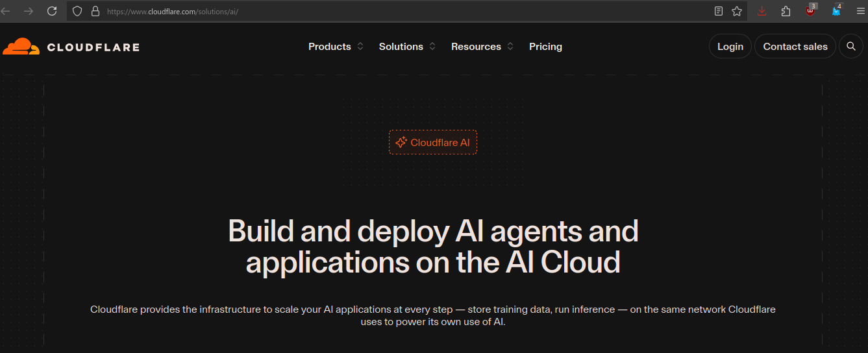Click the browser forward arrow

click(28, 11)
